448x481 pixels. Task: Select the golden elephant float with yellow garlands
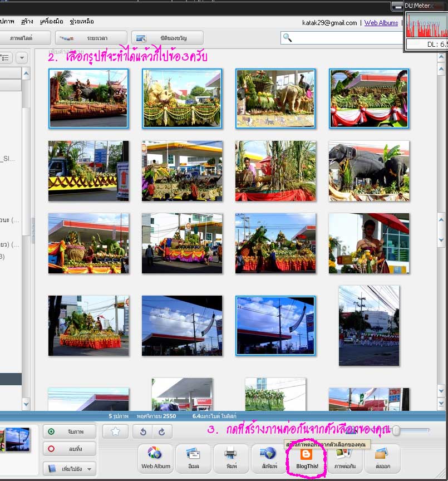click(x=182, y=99)
